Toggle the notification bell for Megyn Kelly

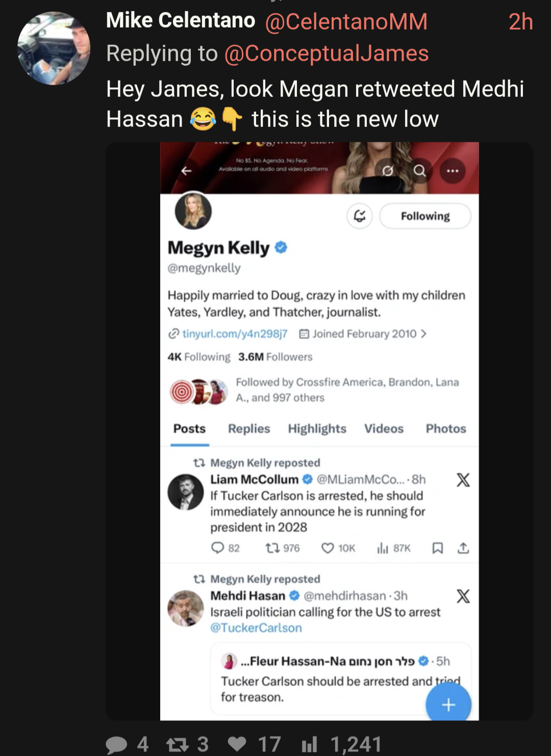tap(360, 216)
